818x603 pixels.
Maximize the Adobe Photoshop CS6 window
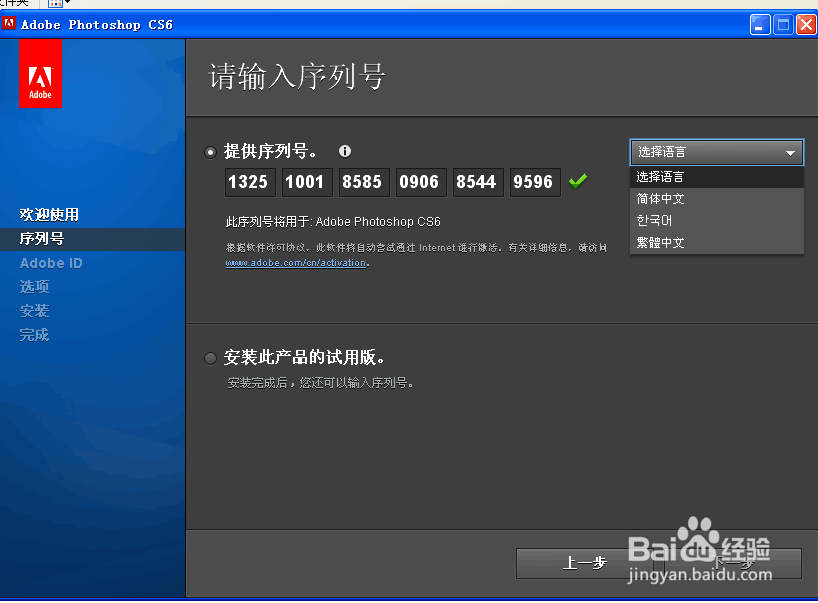[x=783, y=25]
